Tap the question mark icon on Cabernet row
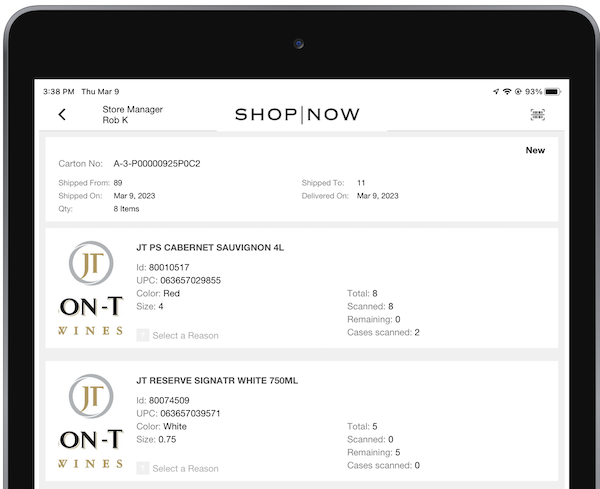Viewport: 600px width, 489px height. [143, 335]
